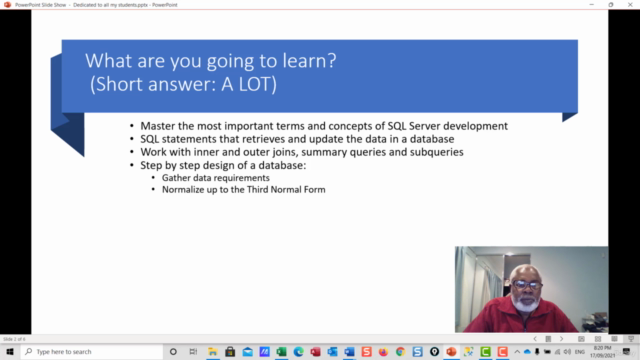Click the 'Slide 2 of 6' status indicator
This screenshot has width=640, height=360.
pyautogui.click(x=14, y=339)
